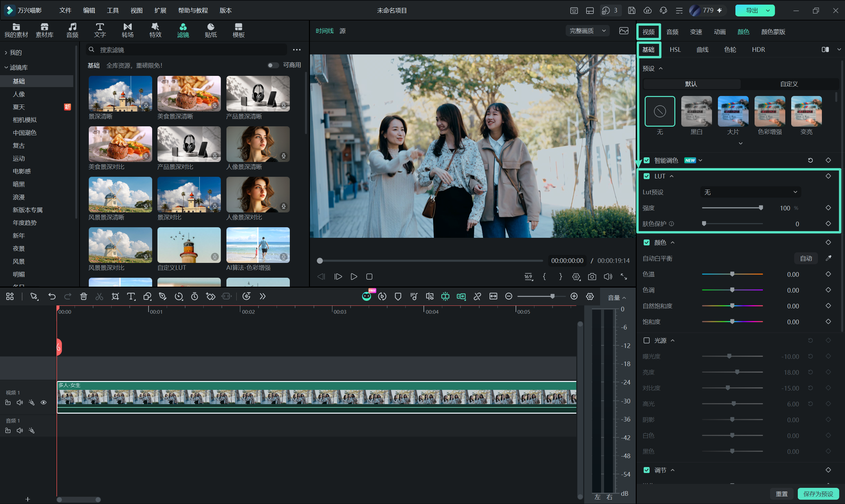This screenshot has width=845, height=504.
Task: Click the delete trash icon in timeline toolbar
Action: click(84, 296)
